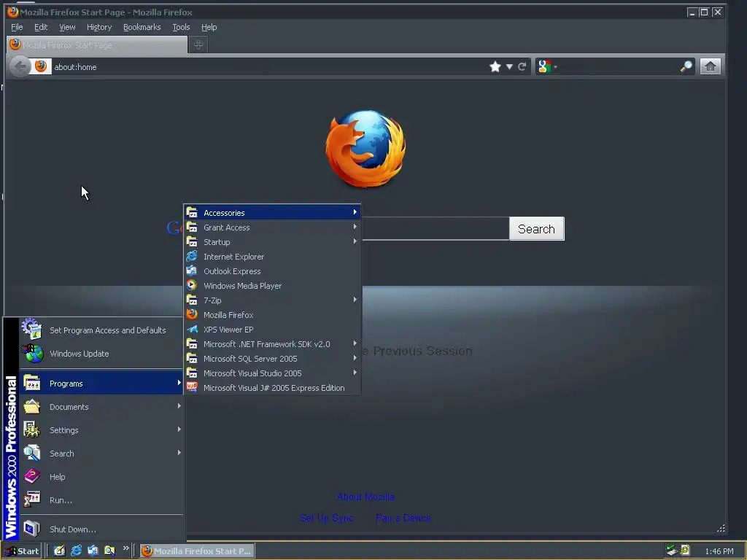Click the network connection tray icon
The image size is (747, 560).
tap(672, 551)
